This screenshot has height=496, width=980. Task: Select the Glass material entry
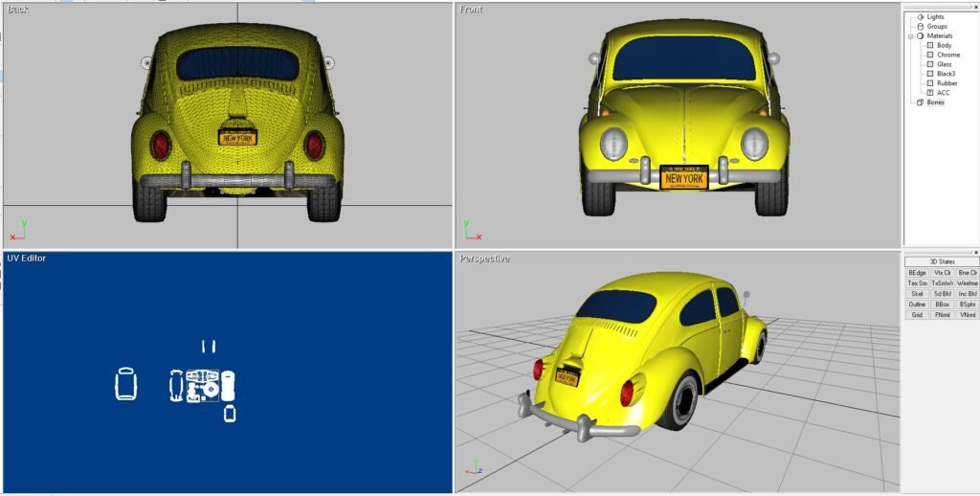pyautogui.click(x=944, y=64)
